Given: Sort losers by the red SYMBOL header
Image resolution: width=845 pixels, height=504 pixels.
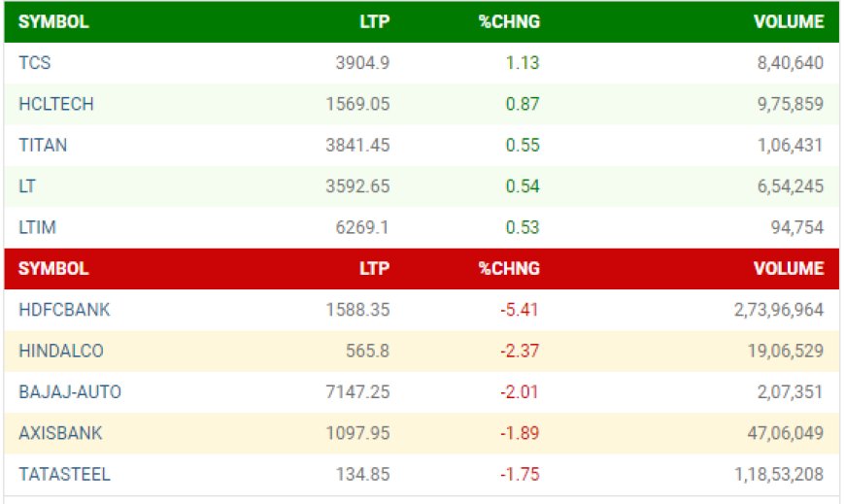Looking at the screenshot, I should tap(53, 268).
